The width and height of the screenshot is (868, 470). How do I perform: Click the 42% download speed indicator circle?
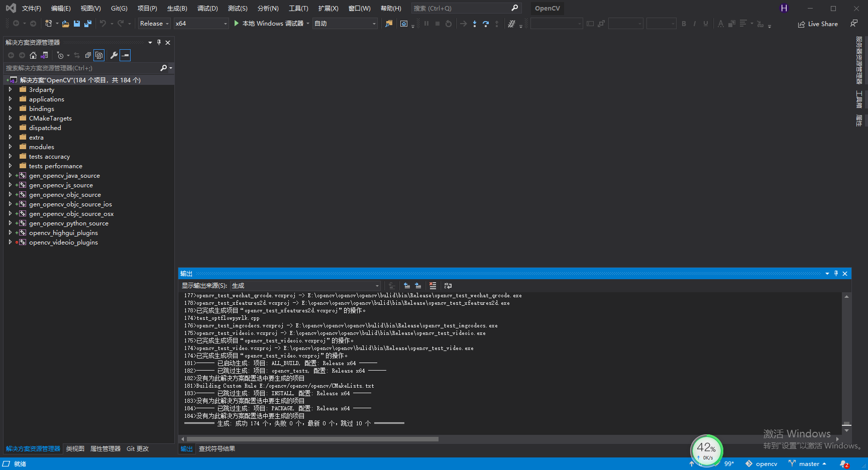[x=707, y=448]
